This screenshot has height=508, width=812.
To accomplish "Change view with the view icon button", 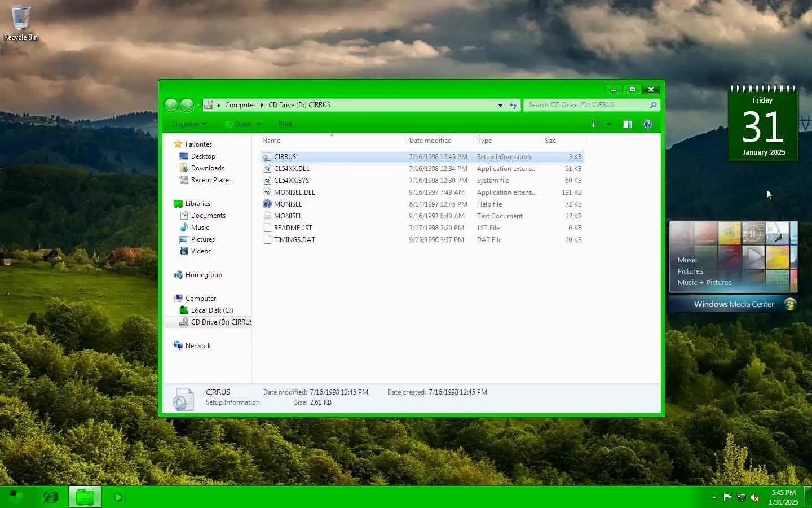I will [593, 124].
